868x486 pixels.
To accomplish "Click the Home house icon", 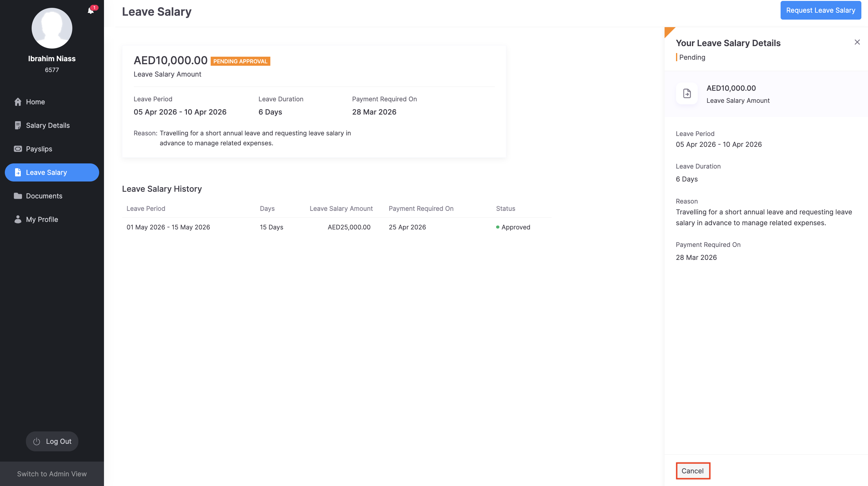I will click(x=18, y=102).
